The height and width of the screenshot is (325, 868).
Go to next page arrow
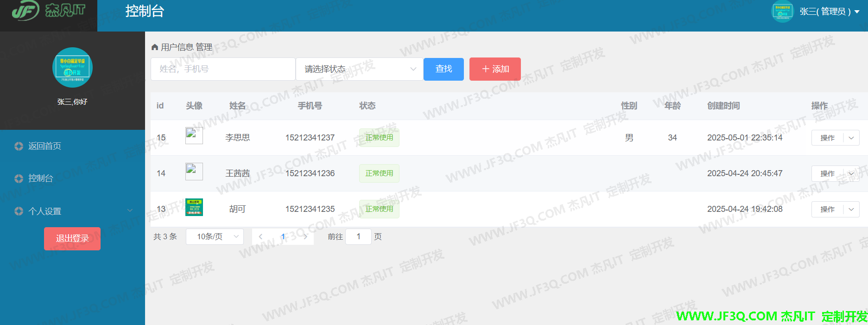[x=305, y=236]
